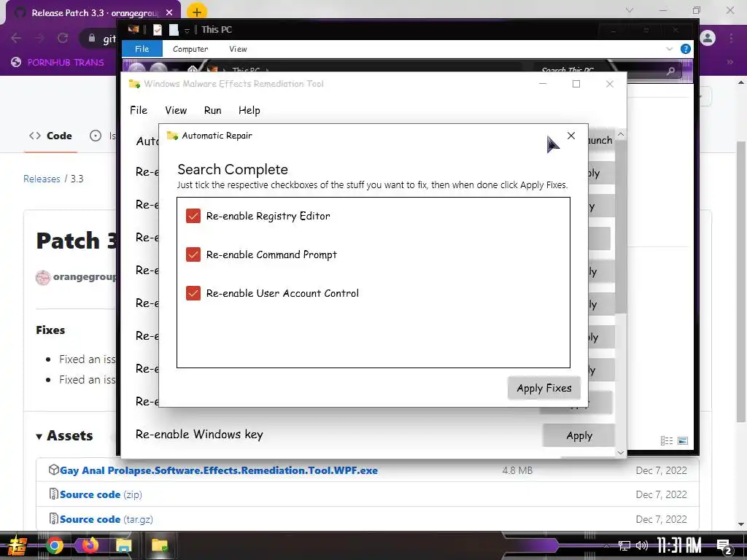Click the Issues circle icon on GitHub
747x560 pixels.
[96, 136]
